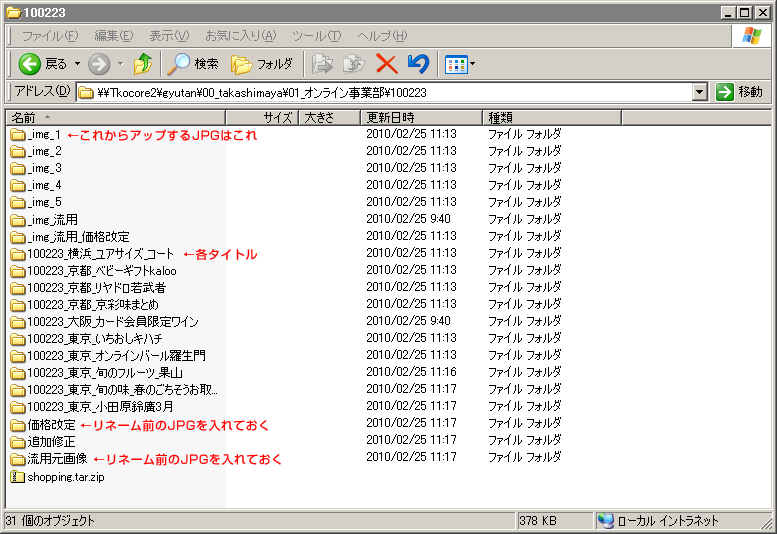Click inside the address path field
This screenshot has height=534, width=777.
[400, 92]
